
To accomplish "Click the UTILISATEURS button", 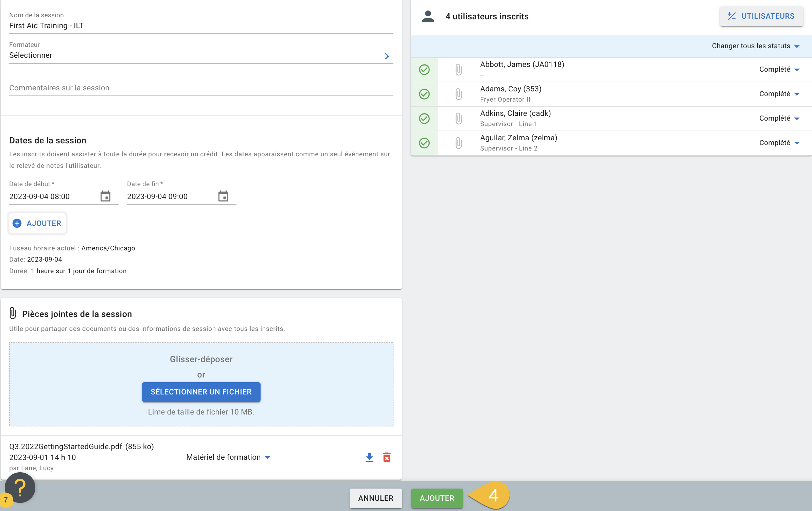I will pos(761,16).
